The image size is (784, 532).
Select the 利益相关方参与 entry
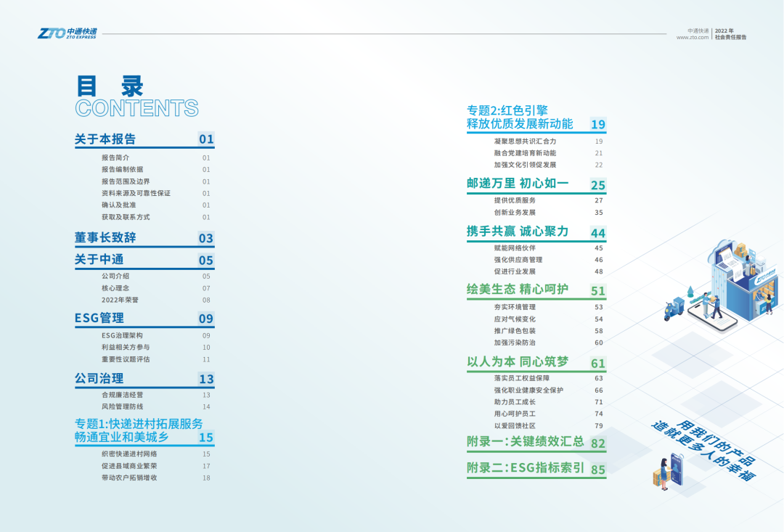[126, 347]
